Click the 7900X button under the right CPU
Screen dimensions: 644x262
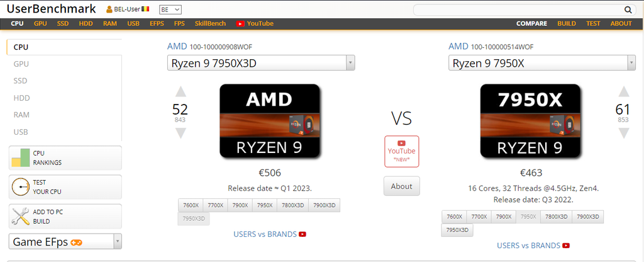coord(504,217)
